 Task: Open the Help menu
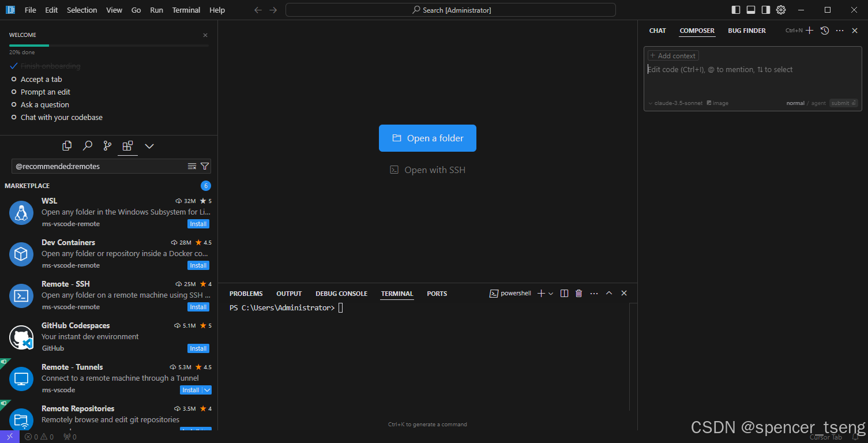point(217,10)
